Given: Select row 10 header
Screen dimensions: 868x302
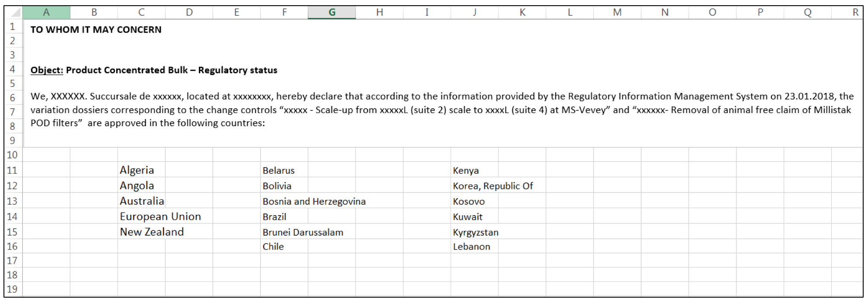Looking at the screenshot, I should [x=13, y=155].
